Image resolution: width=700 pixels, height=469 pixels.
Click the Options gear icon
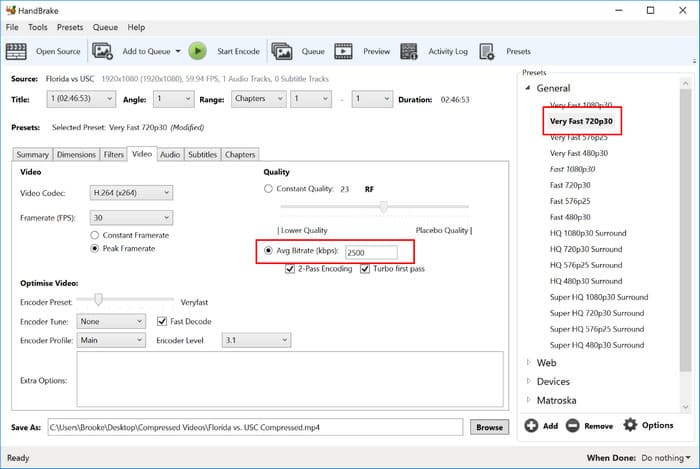630,425
